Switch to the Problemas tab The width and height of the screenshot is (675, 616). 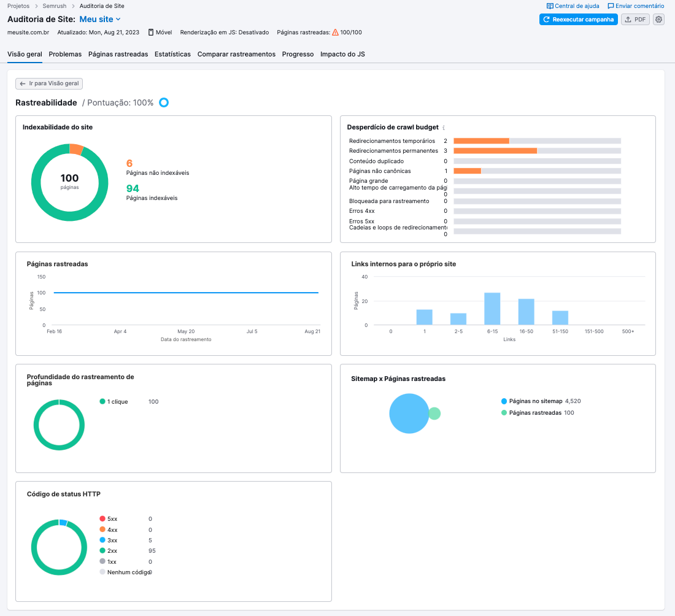coord(65,54)
